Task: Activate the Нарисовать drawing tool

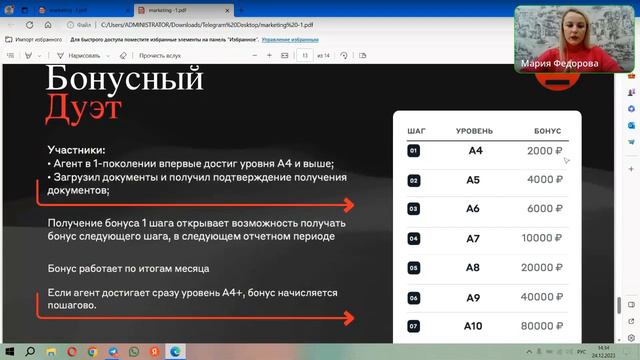Action: [x=79, y=56]
